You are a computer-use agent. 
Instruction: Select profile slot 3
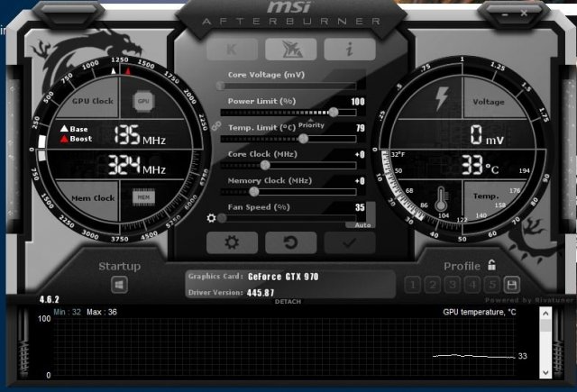(453, 285)
